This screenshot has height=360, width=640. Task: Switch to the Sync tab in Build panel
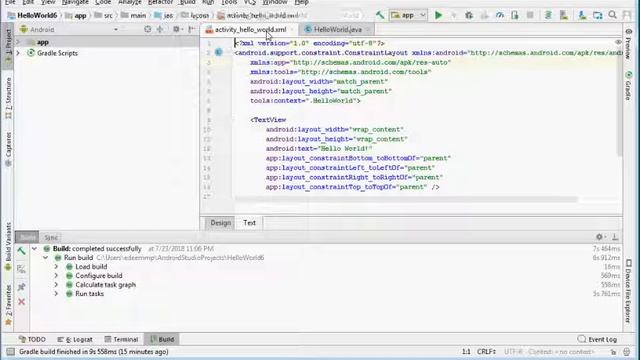pos(51,237)
